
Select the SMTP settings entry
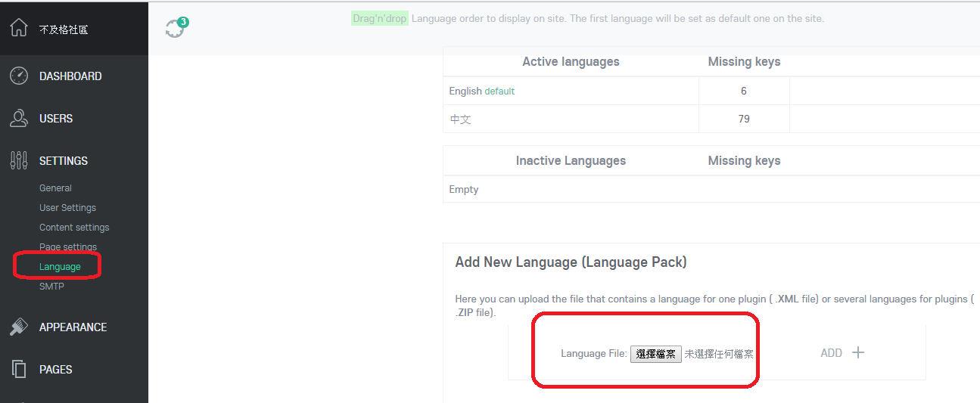pyautogui.click(x=51, y=287)
